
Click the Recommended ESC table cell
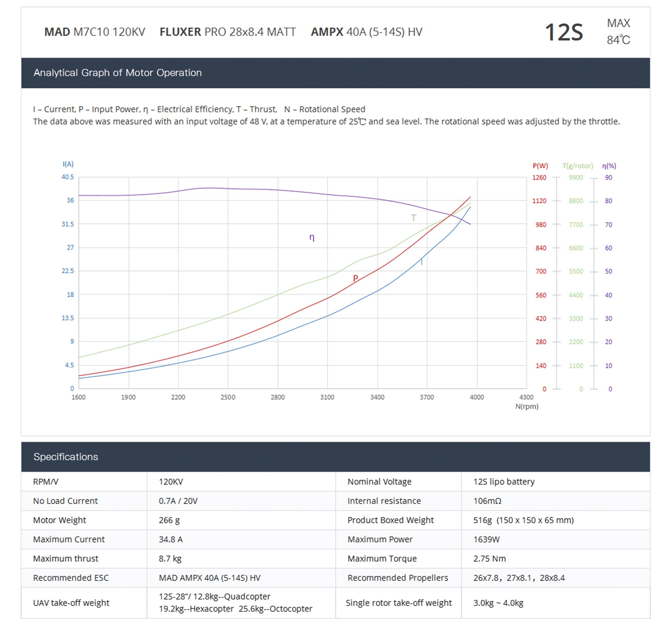(71, 578)
